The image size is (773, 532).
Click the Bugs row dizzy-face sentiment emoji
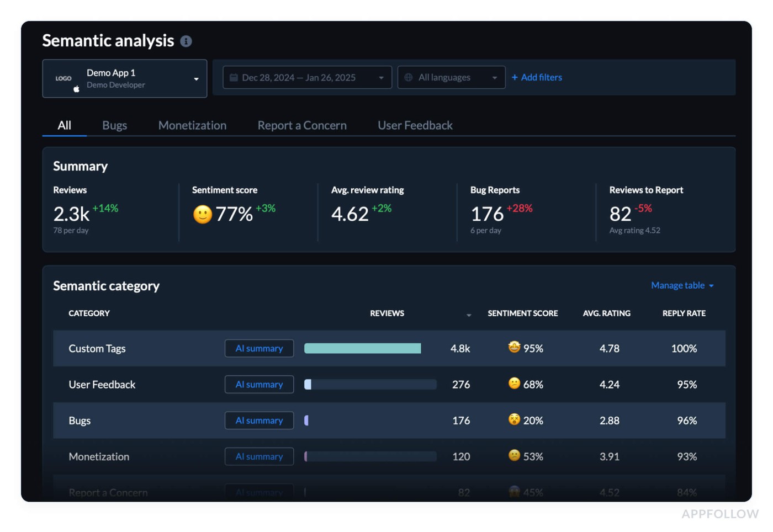point(514,419)
